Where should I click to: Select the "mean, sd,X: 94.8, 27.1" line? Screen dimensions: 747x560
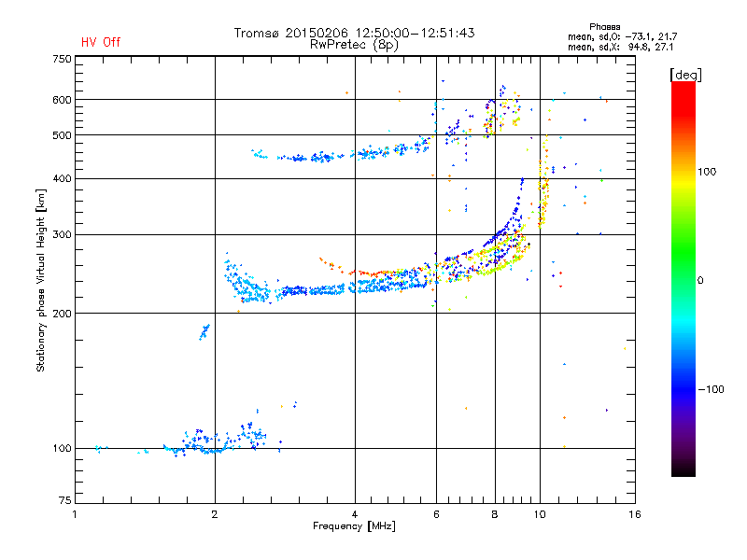[x=620, y=47]
